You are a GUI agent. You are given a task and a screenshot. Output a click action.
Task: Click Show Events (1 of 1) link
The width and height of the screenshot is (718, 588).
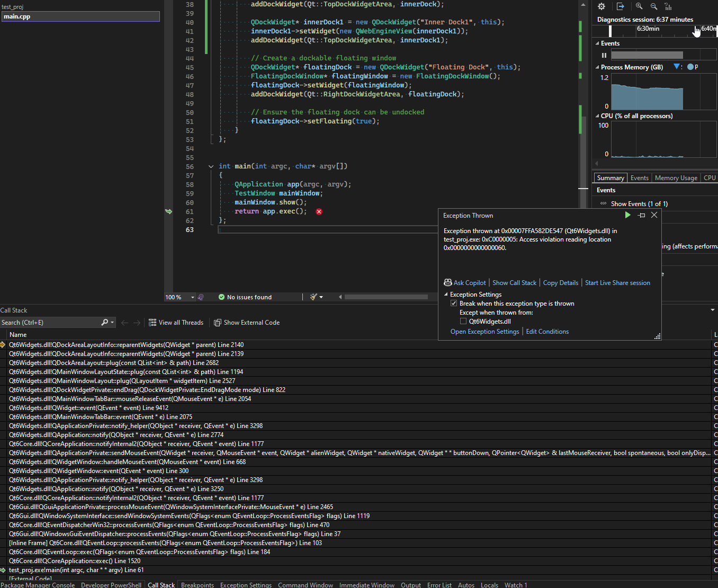click(639, 204)
